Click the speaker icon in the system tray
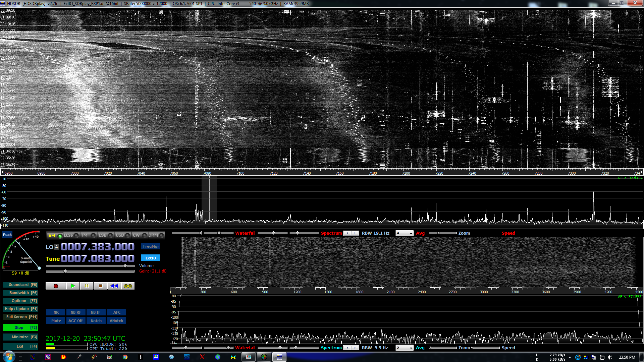The height and width of the screenshot is (362, 644). click(x=610, y=357)
